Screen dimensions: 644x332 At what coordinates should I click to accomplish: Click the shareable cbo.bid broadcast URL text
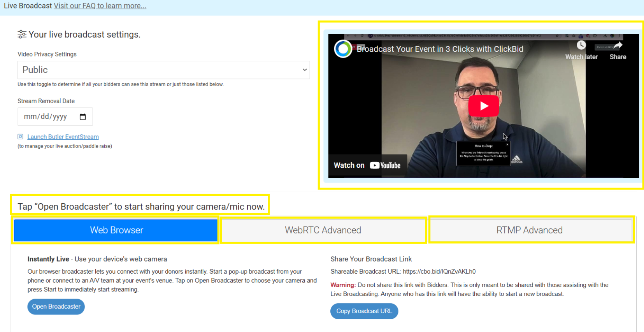pyautogui.click(x=439, y=272)
